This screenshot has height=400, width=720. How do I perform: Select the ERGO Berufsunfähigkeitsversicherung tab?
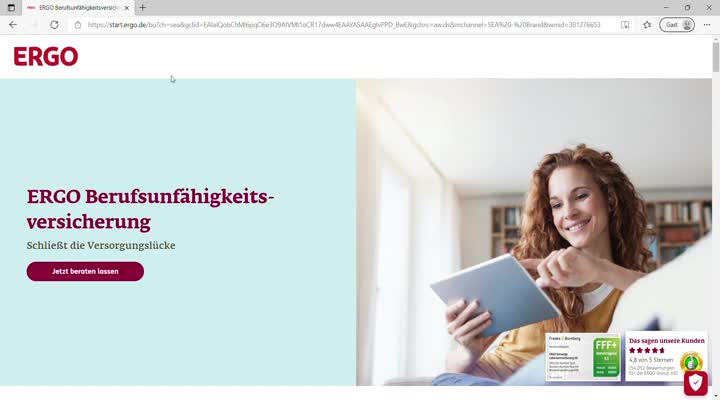[x=78, y=8]
